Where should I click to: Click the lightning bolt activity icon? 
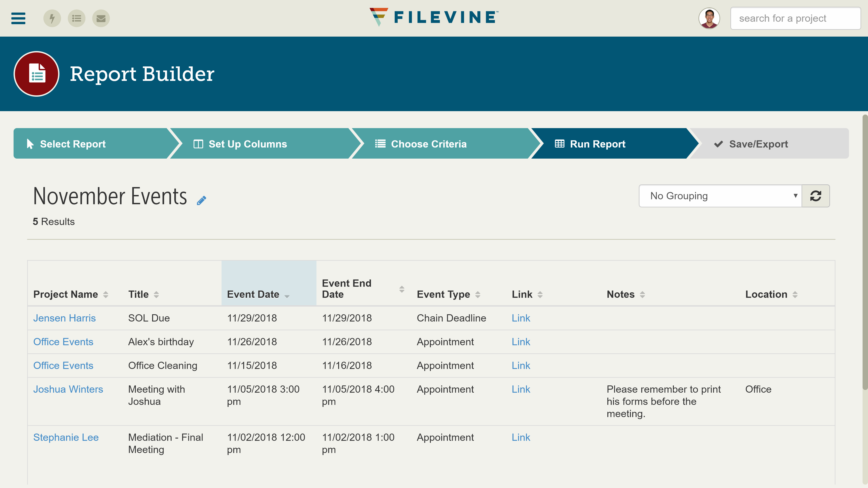[x=52, y=18]
